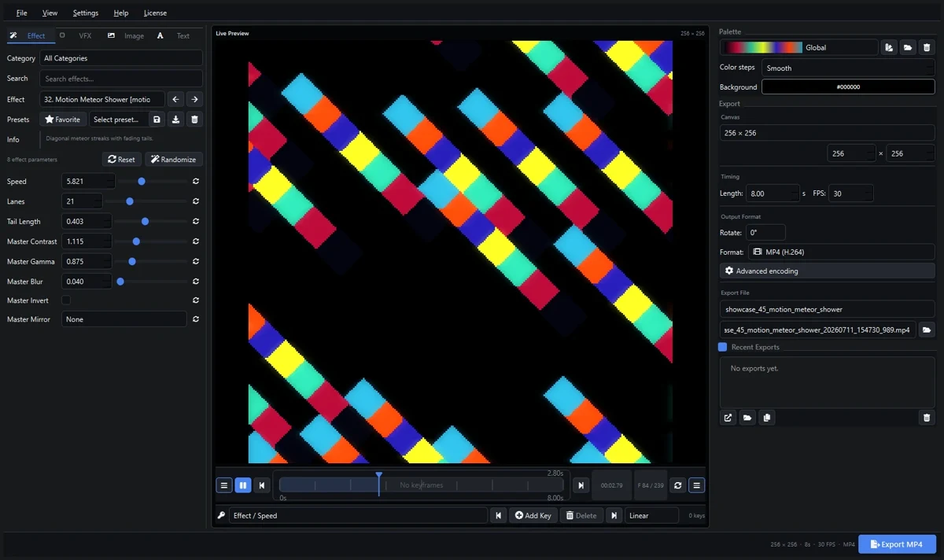Expand the Color steps Smooth dropdown
Image resolution: width=944 pixels, height=560 pixels.
click(x=848, y=68)
